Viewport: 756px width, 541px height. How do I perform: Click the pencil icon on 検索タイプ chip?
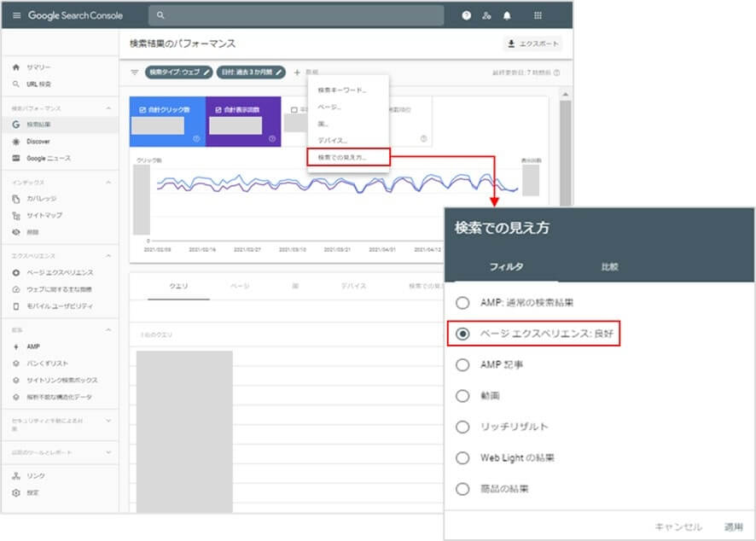206,73
